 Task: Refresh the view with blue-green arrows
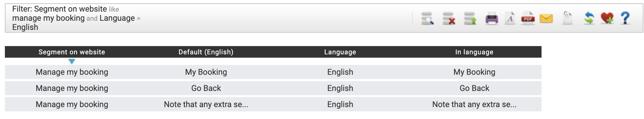click(589, 18)
